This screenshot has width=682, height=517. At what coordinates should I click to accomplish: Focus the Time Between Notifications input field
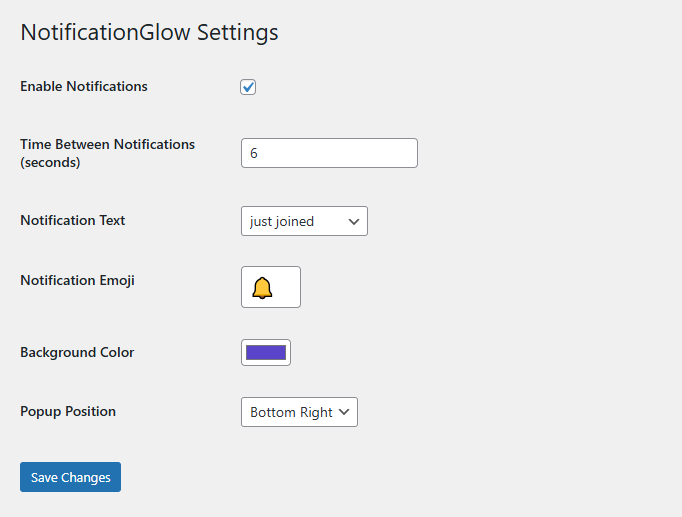click(329, 153)
